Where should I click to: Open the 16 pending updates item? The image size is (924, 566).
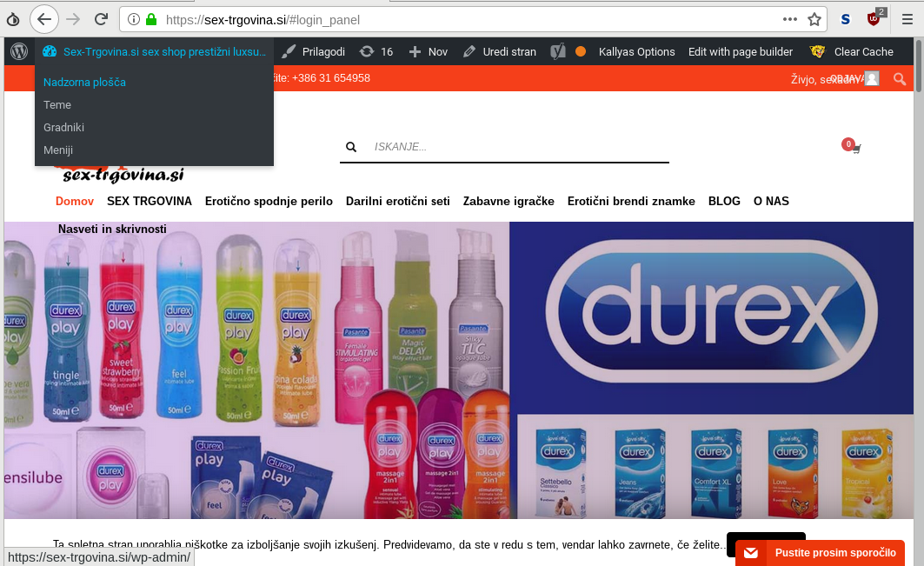click(376, 52)
